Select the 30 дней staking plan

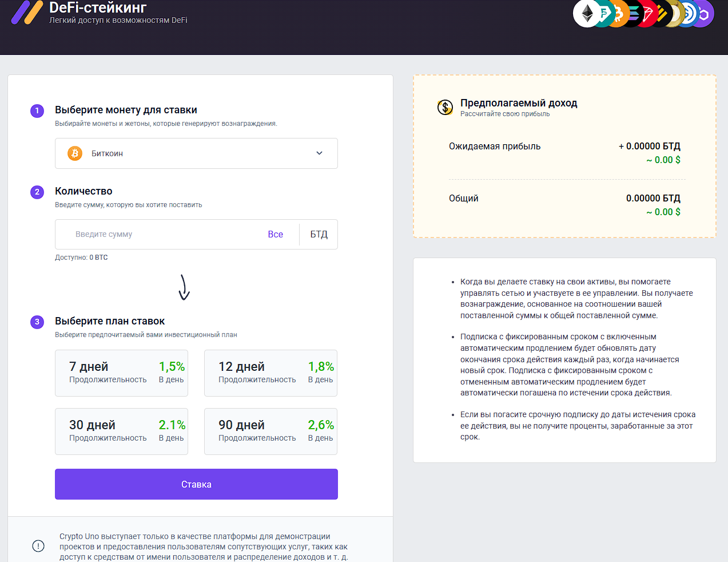[x=121, y=432]
